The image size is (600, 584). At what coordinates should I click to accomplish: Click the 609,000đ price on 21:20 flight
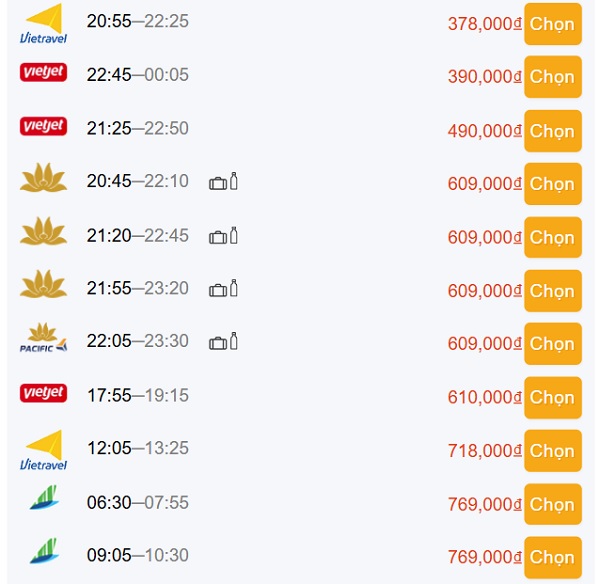484,238
